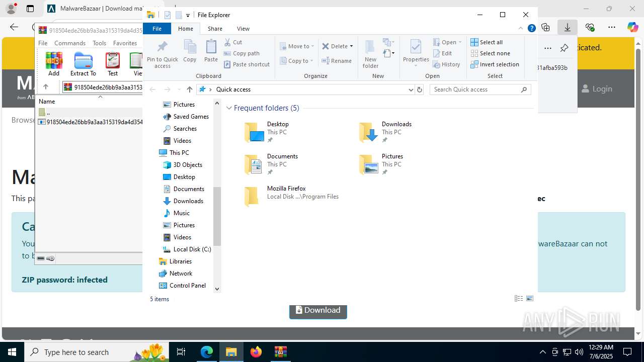Click the Copy ribbon icon

point(190,51)
